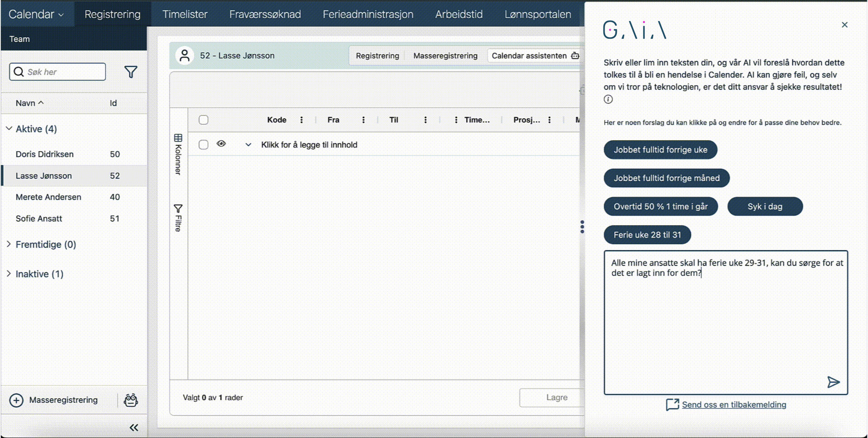The height and width of the screenshot is (438, 868).
Task: Switch to the Timelister tab
Action: (185, 14)
